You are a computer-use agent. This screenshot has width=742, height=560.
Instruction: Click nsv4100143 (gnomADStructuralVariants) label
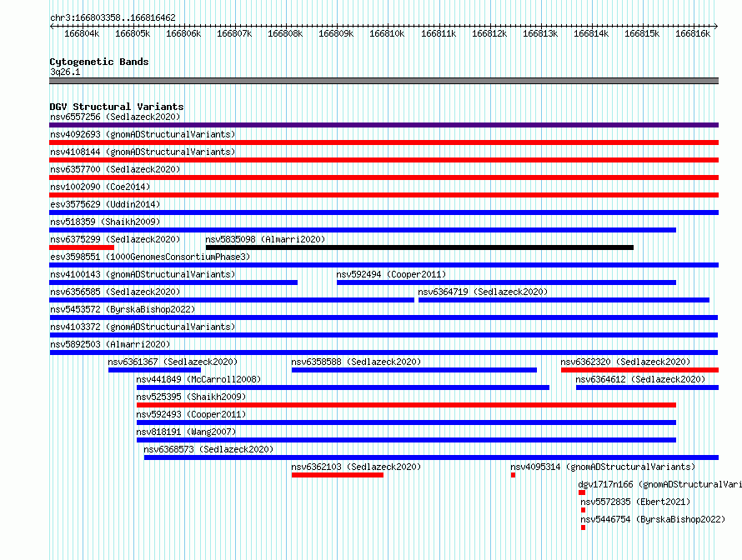[143, 274]
